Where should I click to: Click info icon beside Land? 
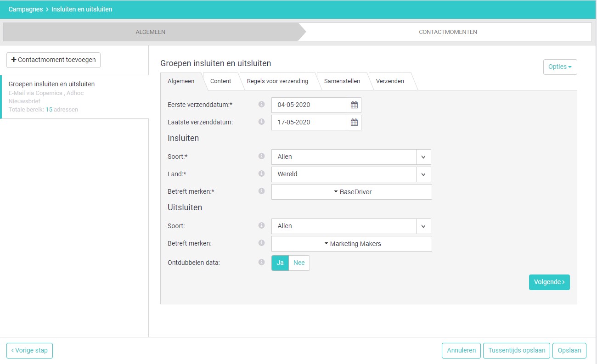click(x=261, y=174)
